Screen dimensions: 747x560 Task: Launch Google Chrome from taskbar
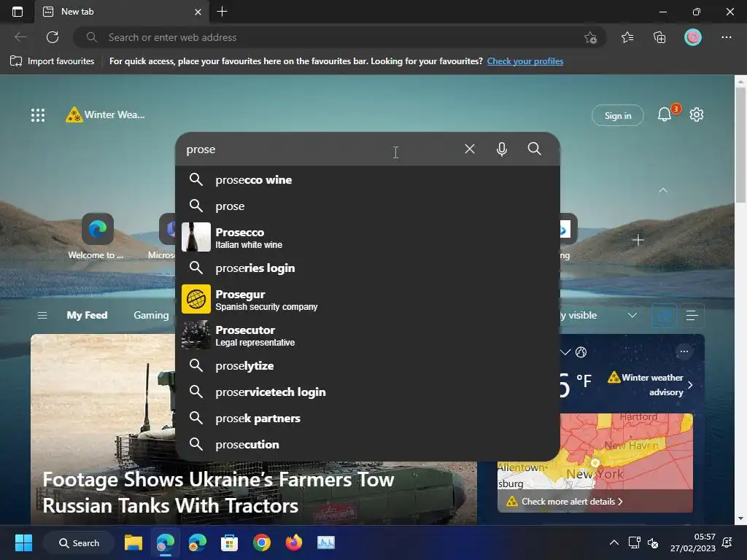[x=262, y=542]
